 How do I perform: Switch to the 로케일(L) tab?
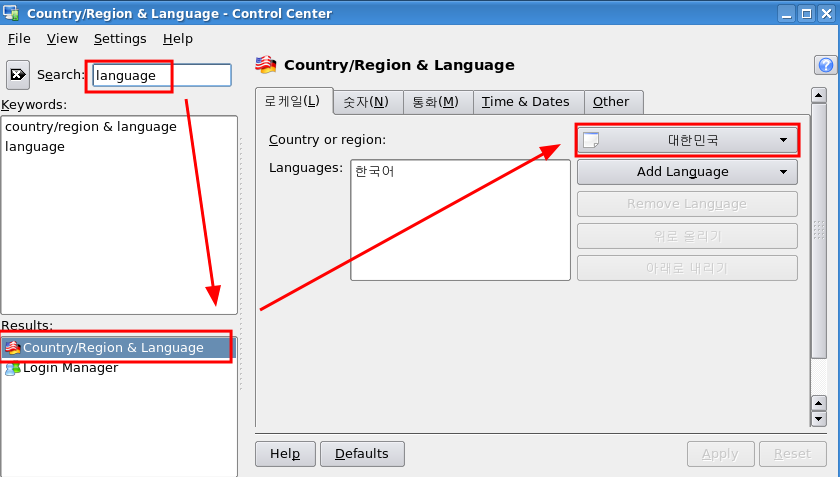point(294,101)
